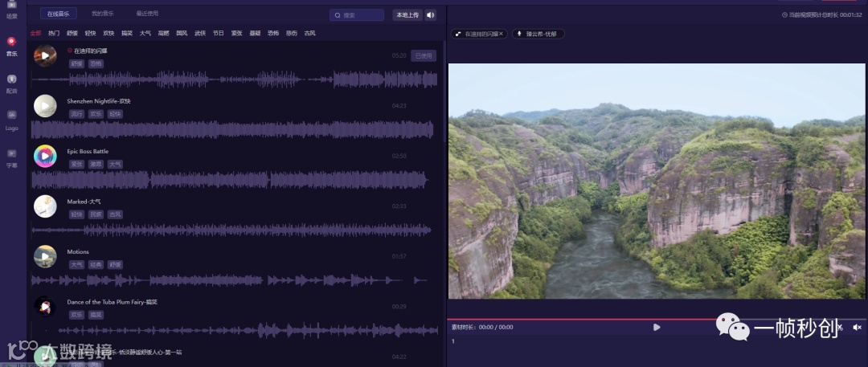Click 流行 tag under Shenzhen Nightlife
Viewport: 868px width, 367px height.
[x=76, y=114]
